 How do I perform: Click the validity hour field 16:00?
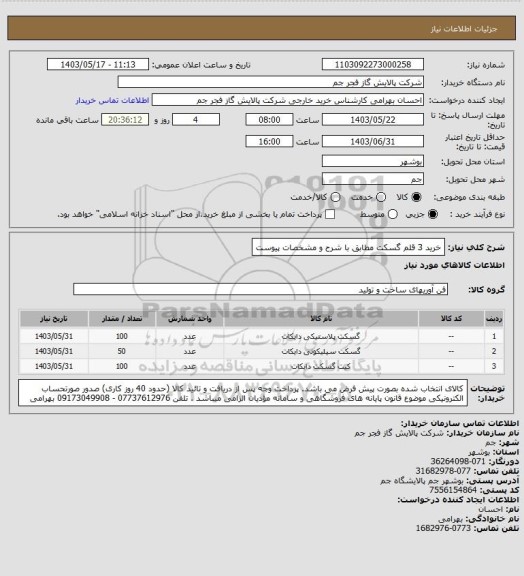(269, 141)
